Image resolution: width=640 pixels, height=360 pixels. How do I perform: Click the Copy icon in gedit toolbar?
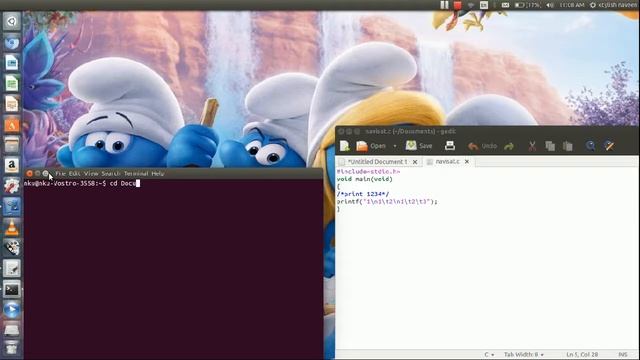tap(550, 146)
